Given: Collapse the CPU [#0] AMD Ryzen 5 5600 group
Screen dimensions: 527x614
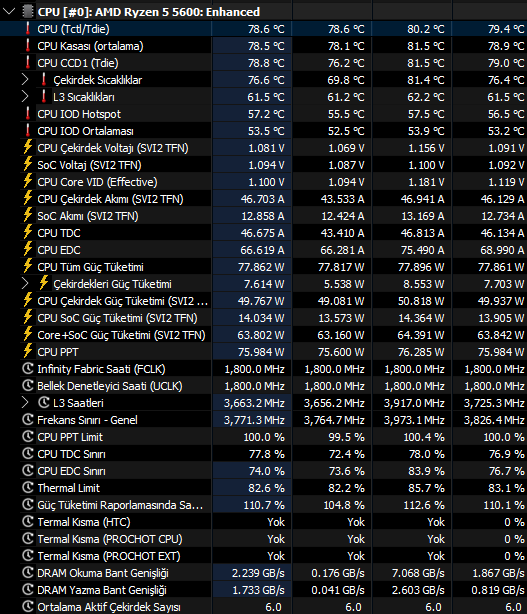Looking at the screenshot, I should tap(9, 12).
